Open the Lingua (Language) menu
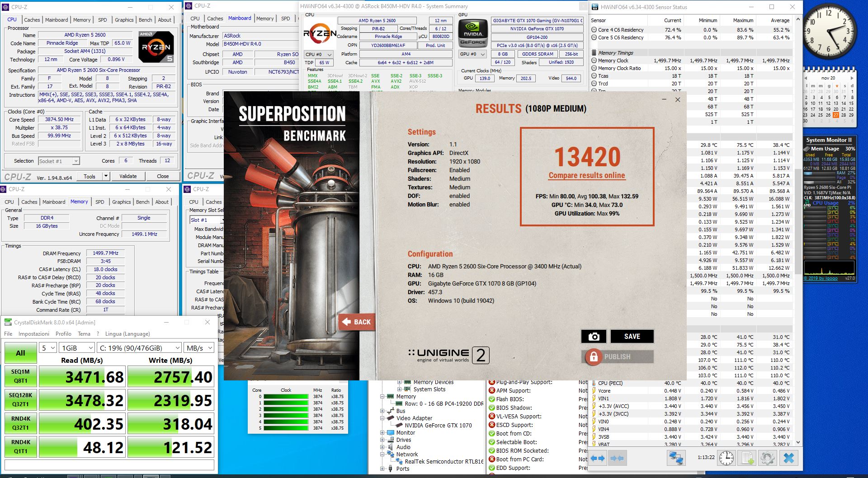Viewport: 868px width, 478px height. pyautogui.click(x=127, y=334)
